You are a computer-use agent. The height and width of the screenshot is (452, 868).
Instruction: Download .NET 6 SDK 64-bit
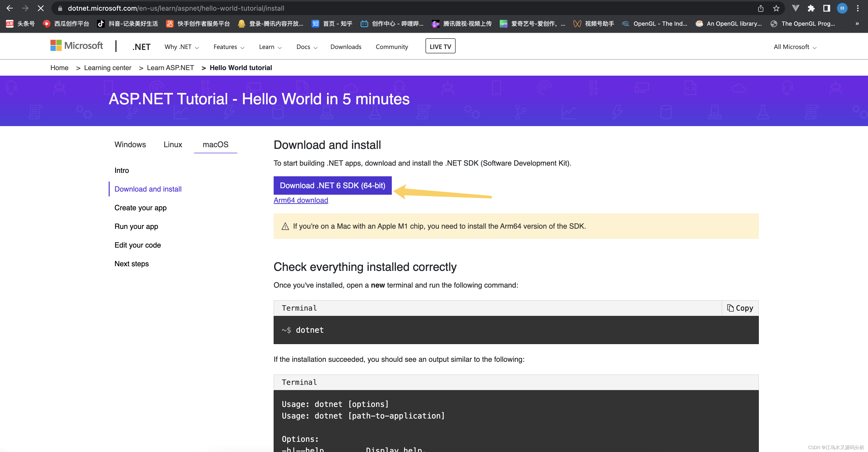(333, 185)
